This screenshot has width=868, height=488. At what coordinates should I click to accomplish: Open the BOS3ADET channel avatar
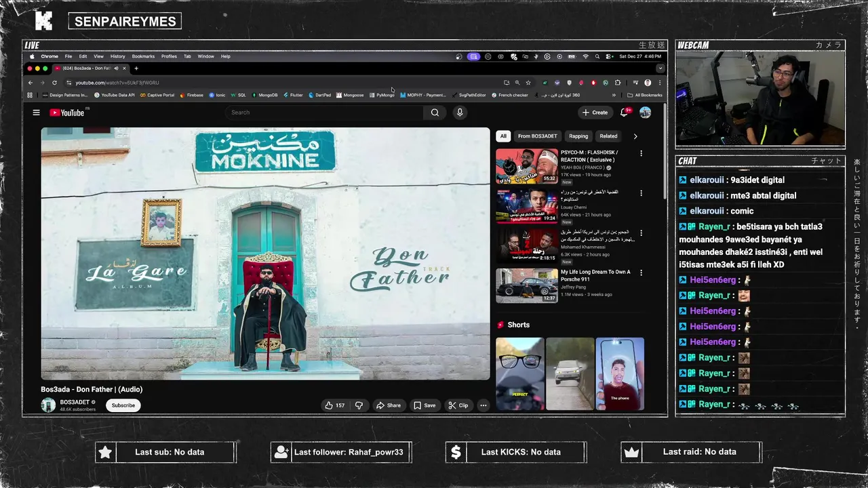pyautogui.click(x=48, y=405)
